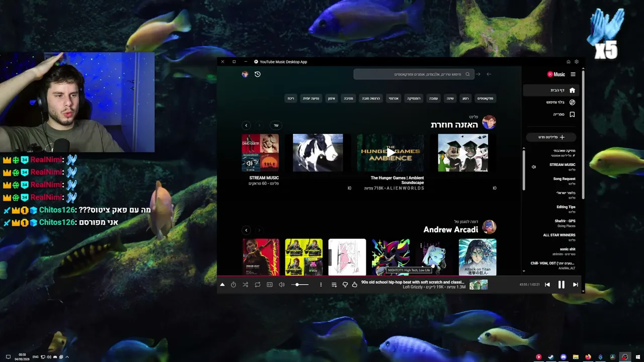Open the hamburger guide menu
The width and height of the screenshot is (644, 362).
pos(573,74)
